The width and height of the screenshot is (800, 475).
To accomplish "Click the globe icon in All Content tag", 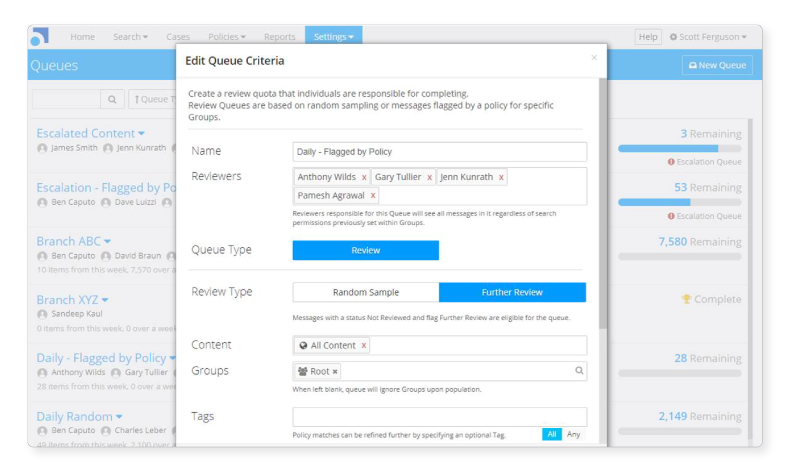I will pos(303,345).
